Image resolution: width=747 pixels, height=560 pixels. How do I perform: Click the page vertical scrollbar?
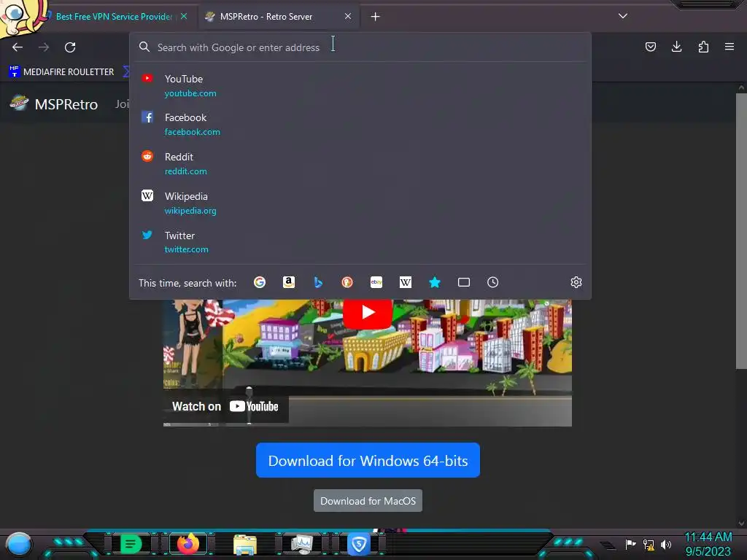coord(741,231)
